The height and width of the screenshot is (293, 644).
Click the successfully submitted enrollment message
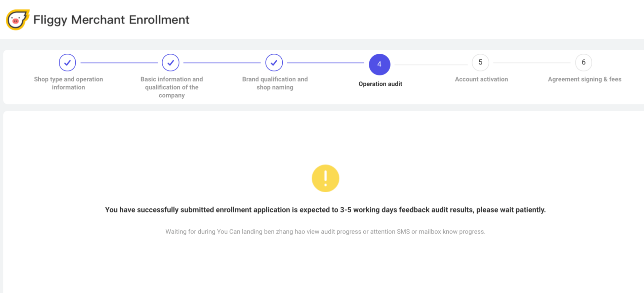pos(325,210)
